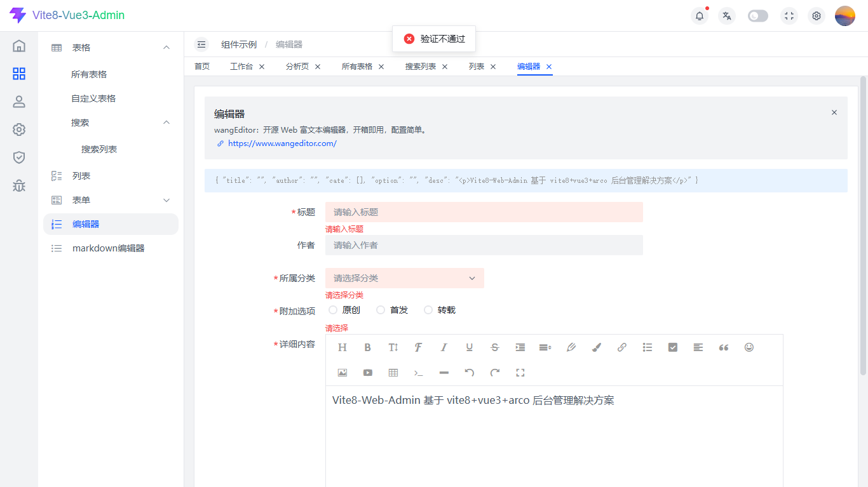This screenshot has width=868, height=487.
Task: Expand the 表单 menu group
Action: (x=111, y=200)
